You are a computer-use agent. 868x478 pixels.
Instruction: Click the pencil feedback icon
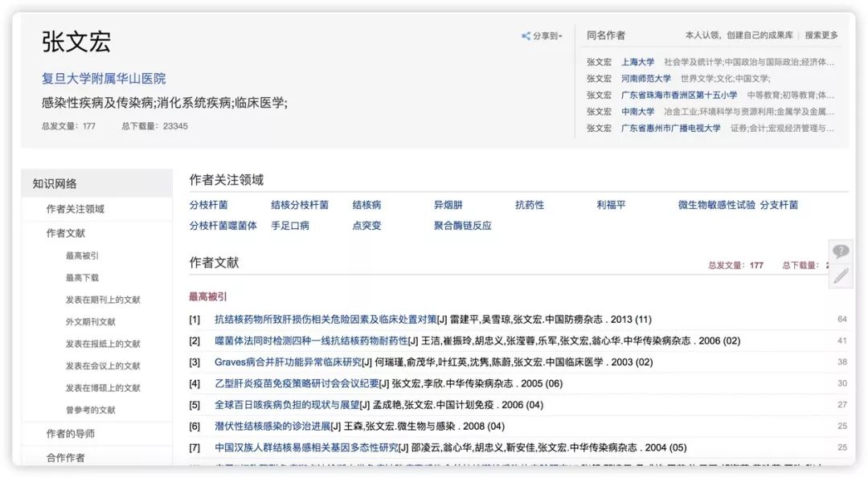pyautogui.click(x=841, y=276)
